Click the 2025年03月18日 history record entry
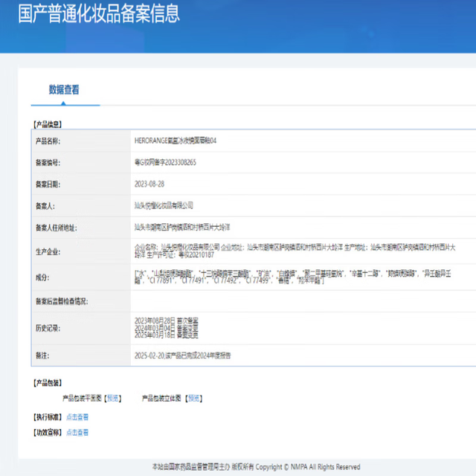This screenshot has width=476, height=476. [x=167, y=335]
